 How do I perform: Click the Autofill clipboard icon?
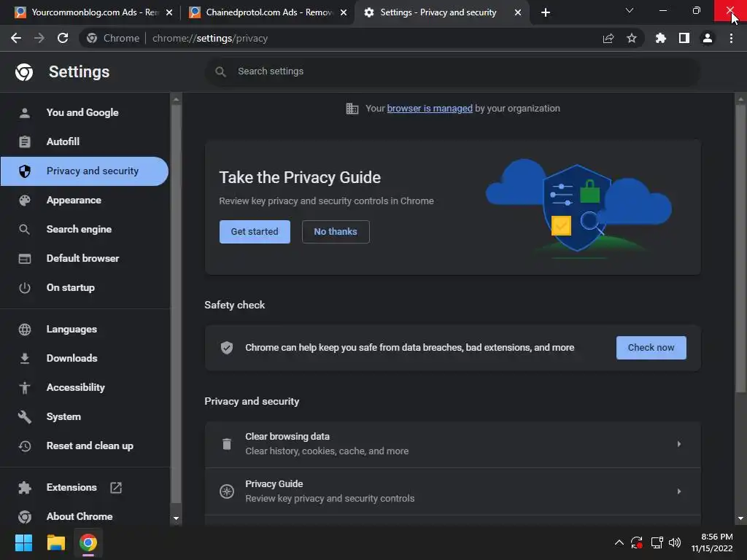[24, 142]
